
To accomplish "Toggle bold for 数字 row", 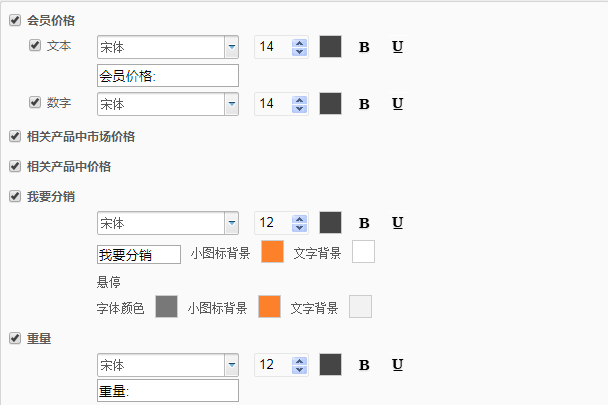I will [364, 104].
